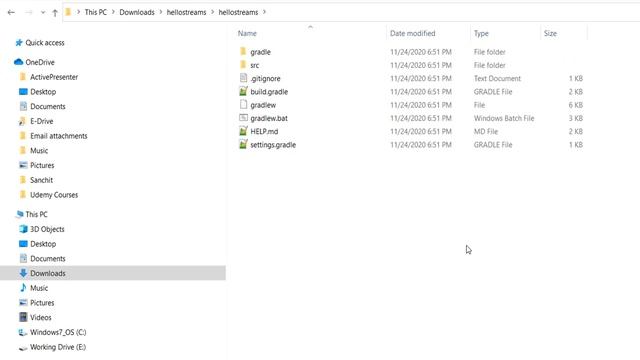The image size is (640, 360).
Task: Click the 'gradlew.bat' file name
Action: click(269, 118)
